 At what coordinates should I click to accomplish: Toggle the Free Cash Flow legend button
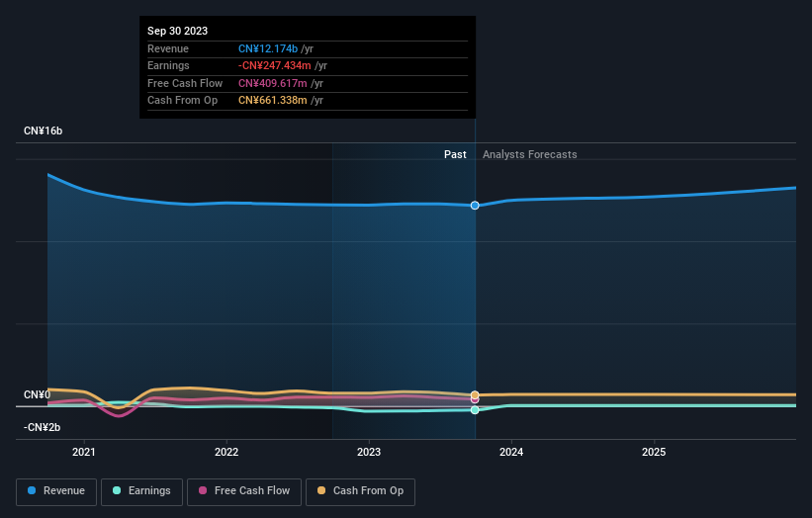[x=244, y=491]
